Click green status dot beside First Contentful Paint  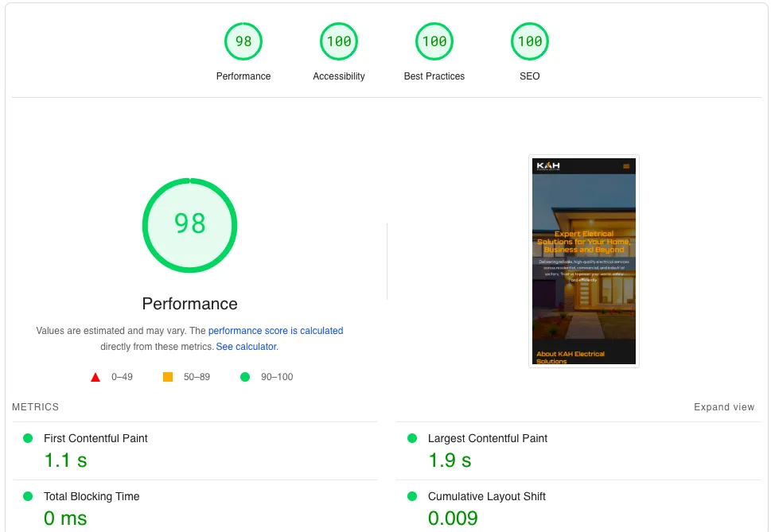[x=28, y=438]
